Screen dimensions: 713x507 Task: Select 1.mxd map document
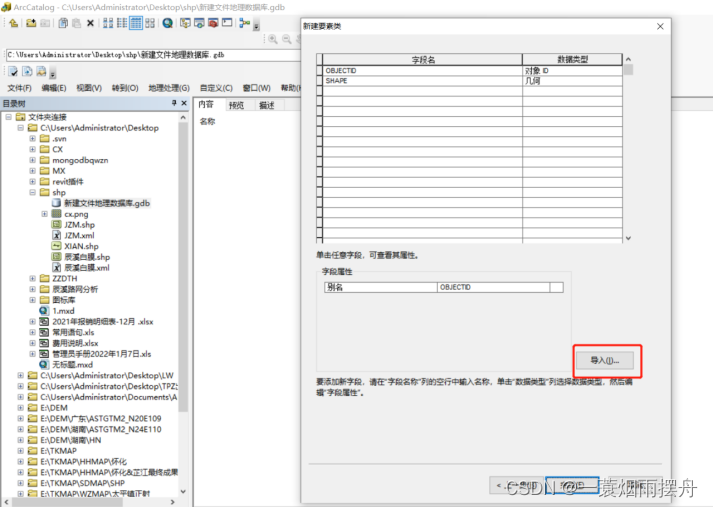point(63,311)
